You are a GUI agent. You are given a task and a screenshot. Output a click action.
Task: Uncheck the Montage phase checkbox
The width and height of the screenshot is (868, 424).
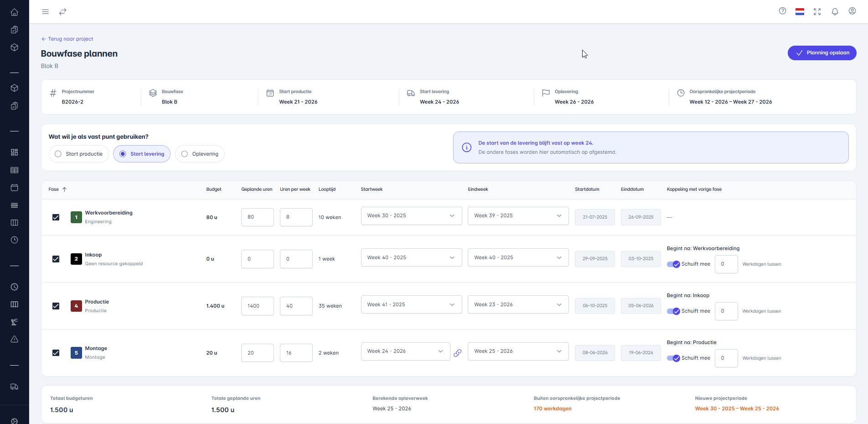tap(56, 353)
